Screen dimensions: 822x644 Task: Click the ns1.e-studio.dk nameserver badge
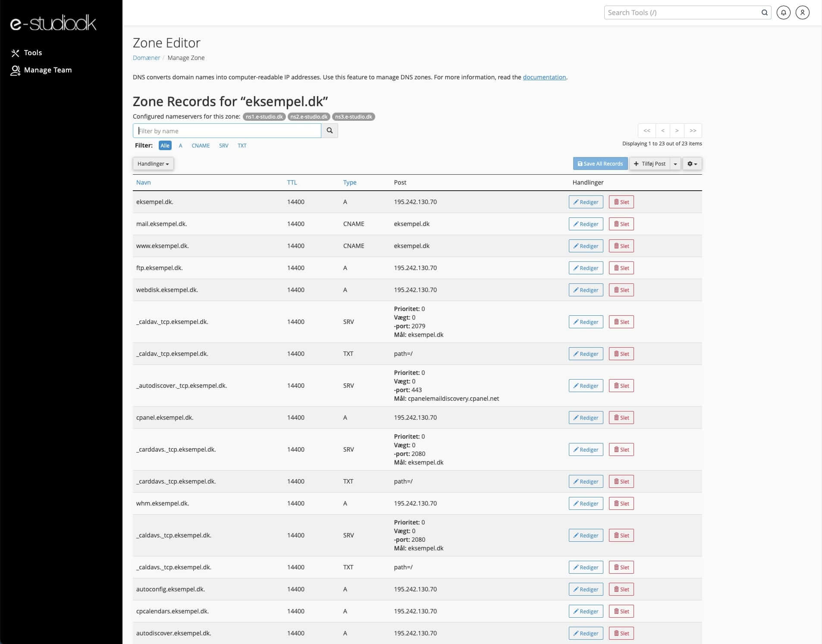coord(264,117)
